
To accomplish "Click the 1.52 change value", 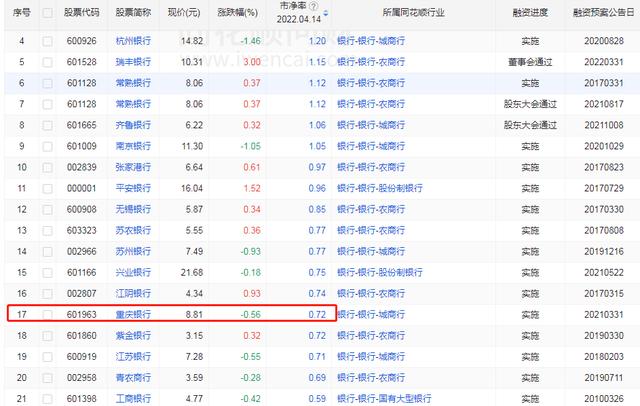I will click(x=252, y=188).
